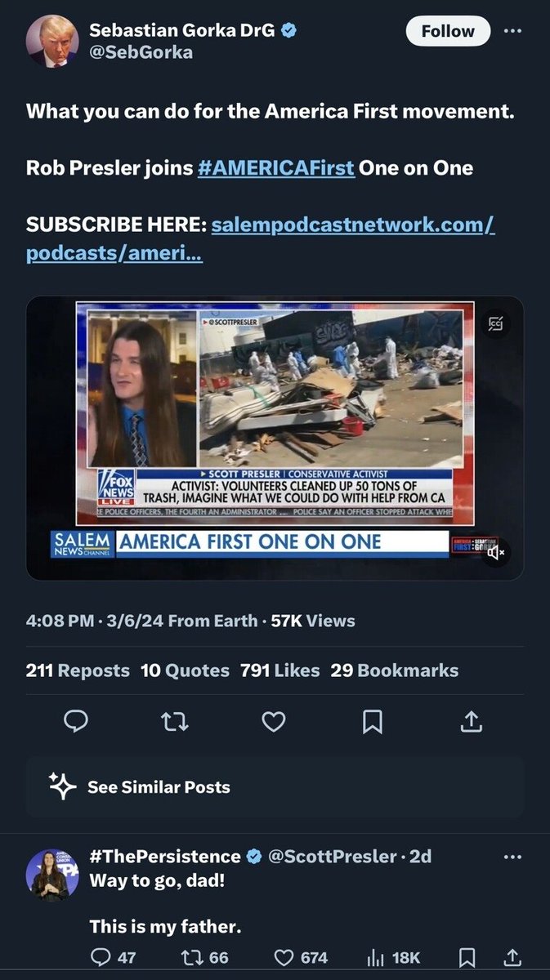
Task: View the 211 Reposts list
Action: (x=78, y=670)
